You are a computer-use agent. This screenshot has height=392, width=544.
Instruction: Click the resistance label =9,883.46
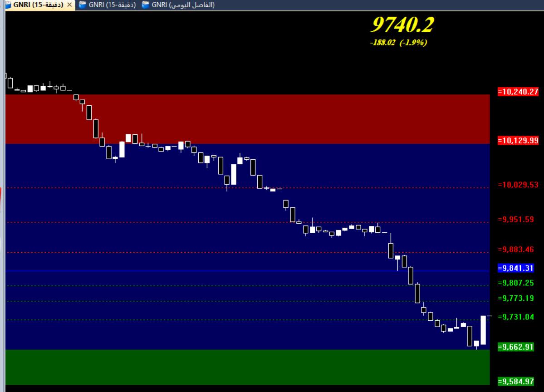[x=516, y=250]
